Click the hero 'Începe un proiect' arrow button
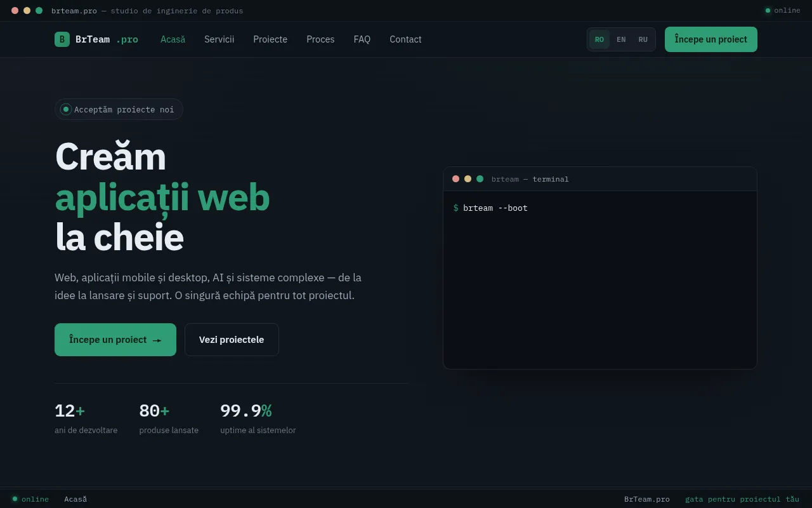812x508 pixels. pyautogui.click(x=115, y=340)
